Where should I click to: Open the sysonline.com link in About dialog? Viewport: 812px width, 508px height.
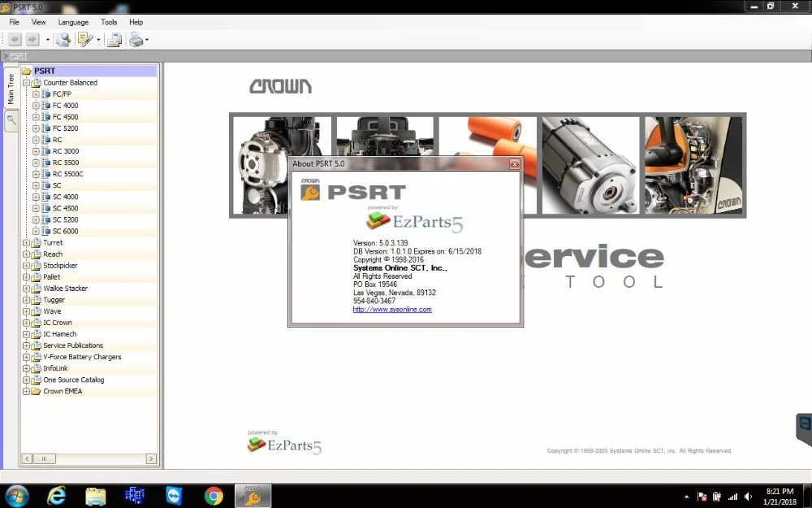coord(392,310)
